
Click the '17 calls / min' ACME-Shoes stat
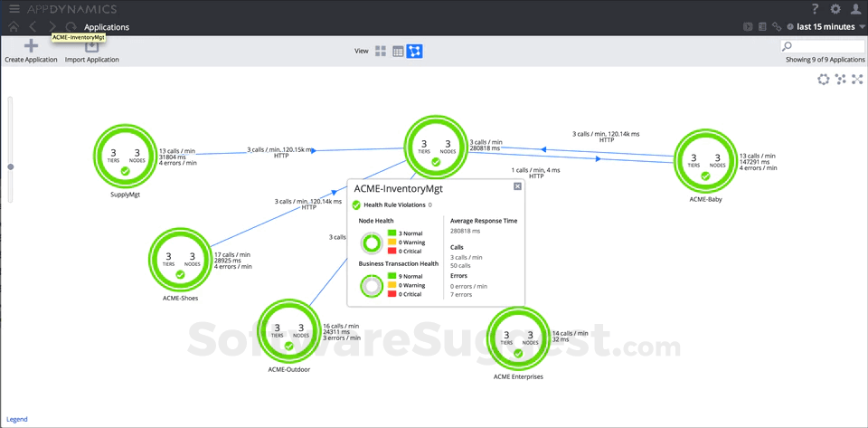pyautogui.click(x=232, y=254)
